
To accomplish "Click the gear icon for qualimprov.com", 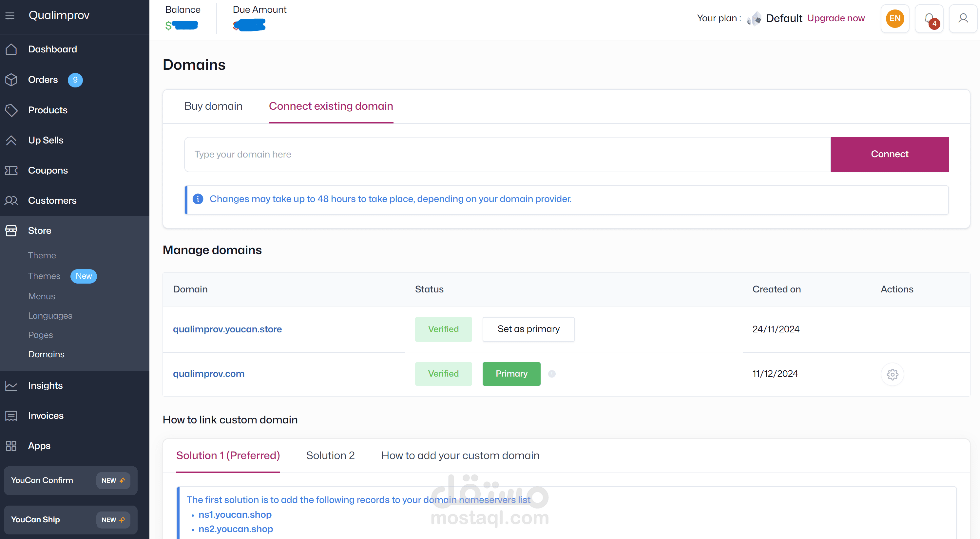I will [892, 374].
